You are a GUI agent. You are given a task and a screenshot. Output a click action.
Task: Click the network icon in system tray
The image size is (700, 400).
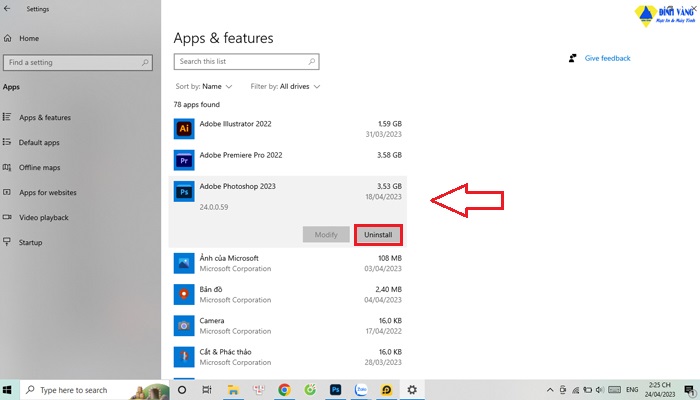pyautogui.click(x=575, y=390)
